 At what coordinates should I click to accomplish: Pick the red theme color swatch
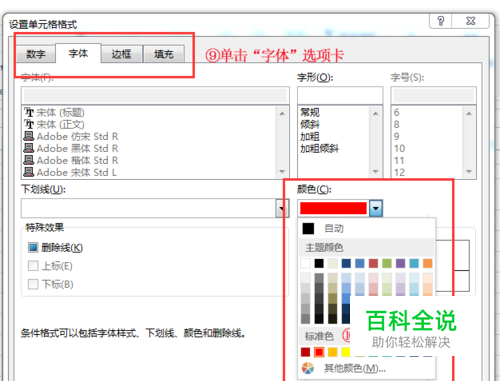click(x=373, y=263)
